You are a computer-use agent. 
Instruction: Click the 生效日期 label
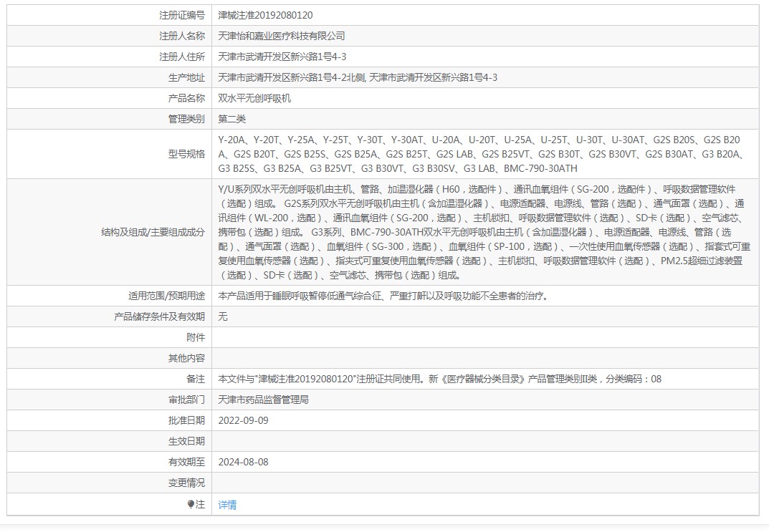pos(186,441)
